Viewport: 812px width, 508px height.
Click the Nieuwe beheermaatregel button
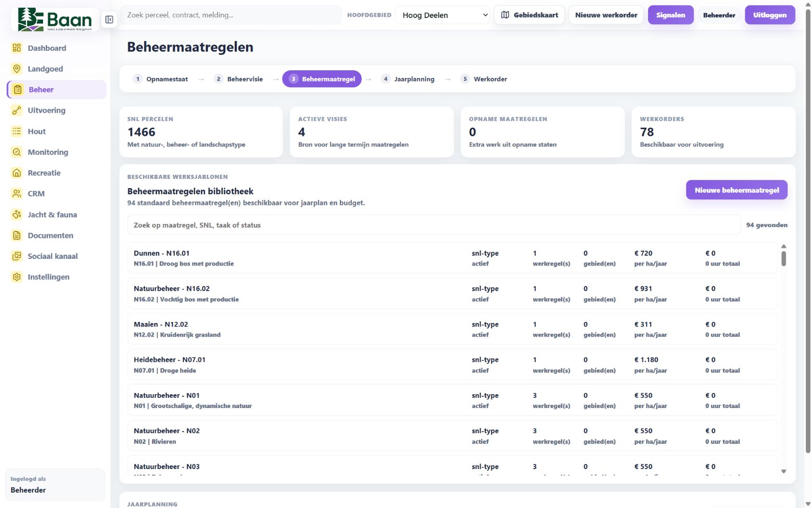pos(737,190)
